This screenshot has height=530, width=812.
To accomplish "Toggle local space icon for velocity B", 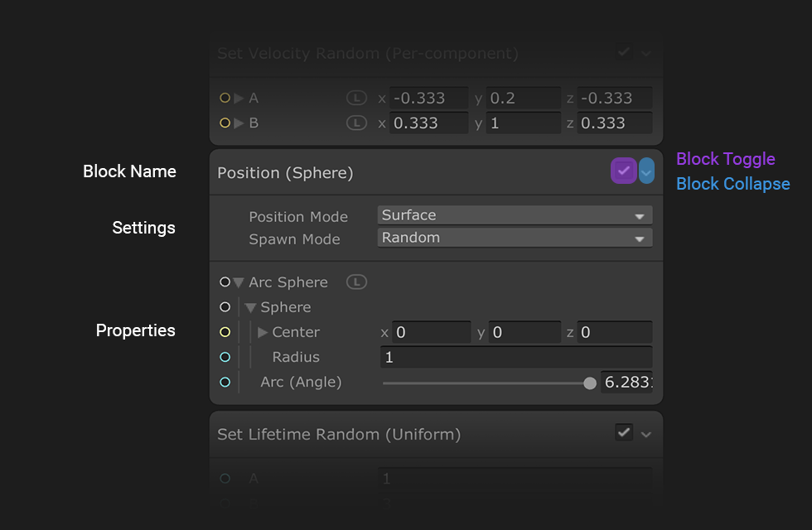I will click(356, 123).
